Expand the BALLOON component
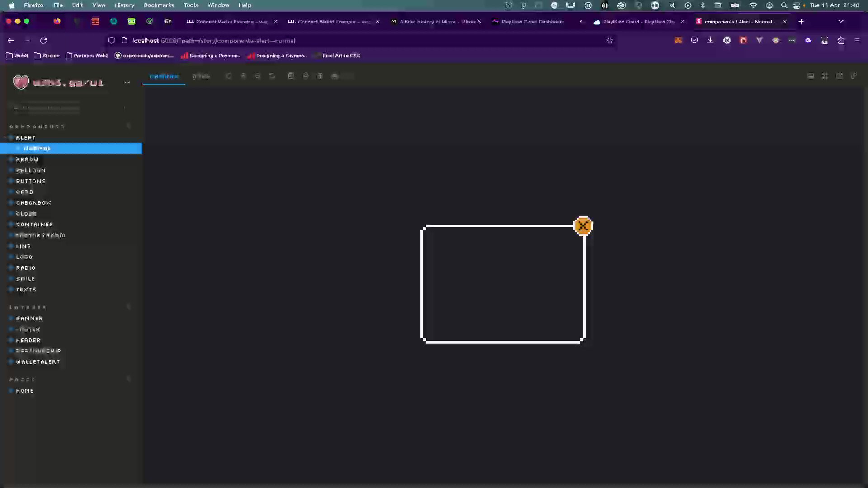Screen dimensions: 868x488 click(31, 170)
